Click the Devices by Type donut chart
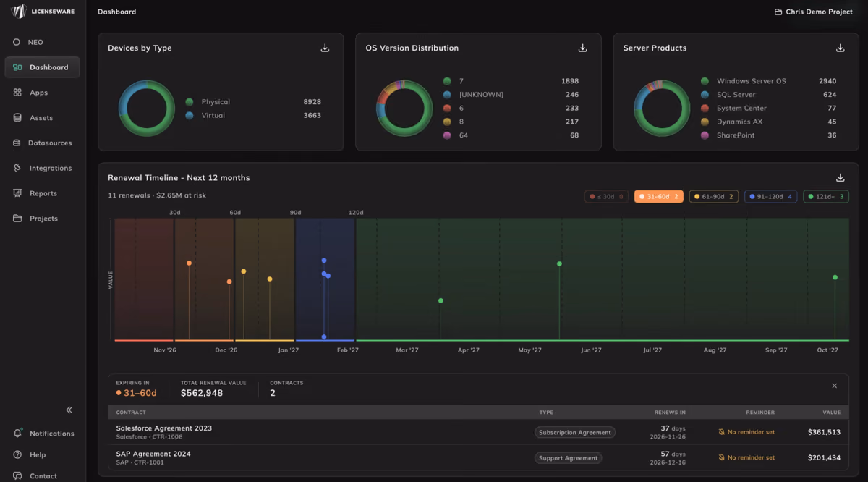The width and height of the screenshot is (868, 482). point(147,109)
